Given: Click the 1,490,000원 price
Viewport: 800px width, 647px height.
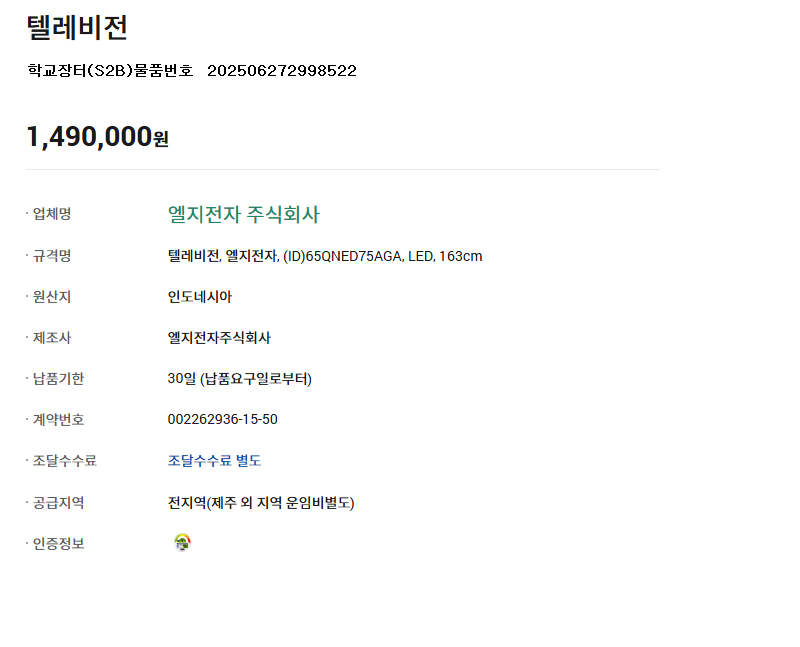Looking at the screenshot, I should click(97, 136).
